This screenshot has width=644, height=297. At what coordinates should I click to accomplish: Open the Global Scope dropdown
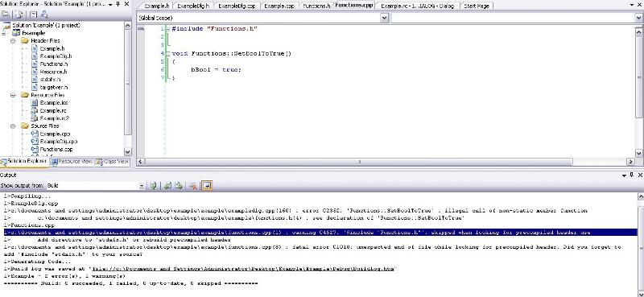385,18
